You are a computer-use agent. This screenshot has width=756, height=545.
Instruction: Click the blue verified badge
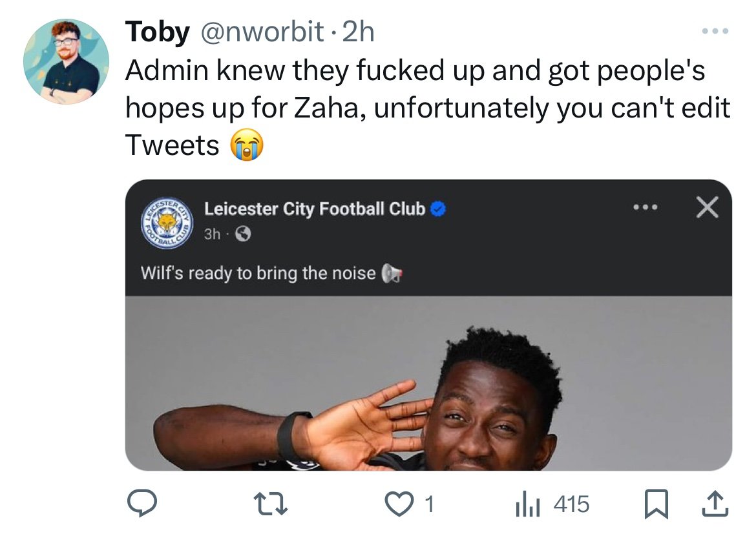[438, 209]
